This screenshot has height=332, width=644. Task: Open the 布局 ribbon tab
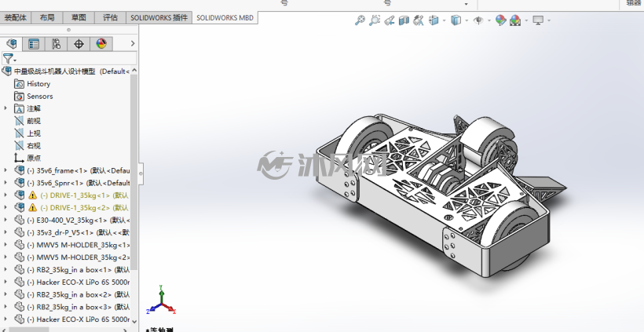tap(47, 17)
